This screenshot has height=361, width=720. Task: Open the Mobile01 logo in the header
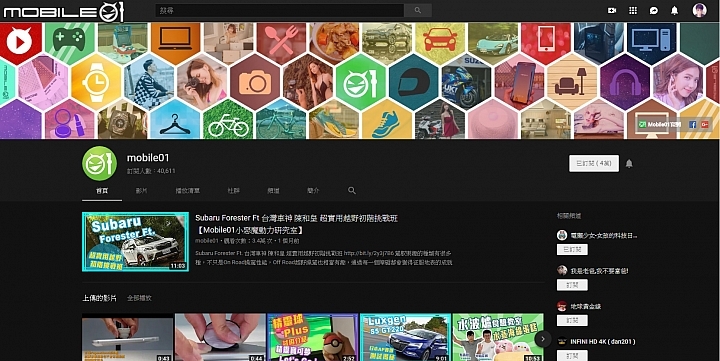[64, 11]
